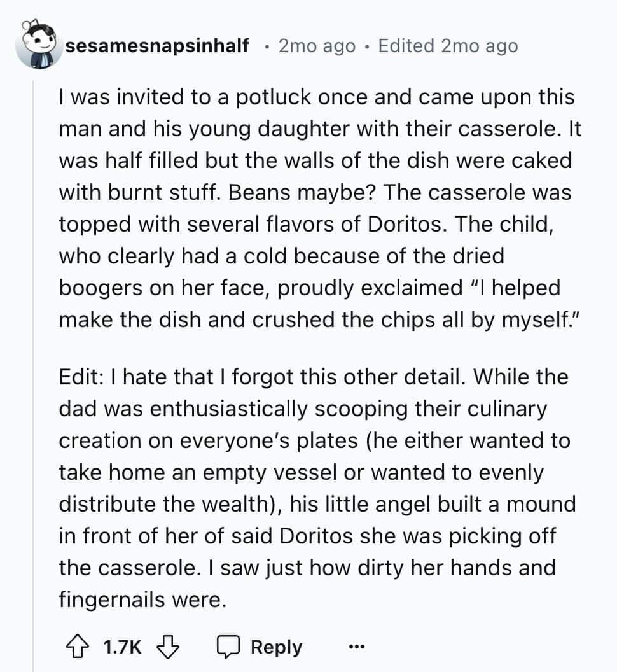Click the final line "fingernails were."
617x672 pixels.
142,599
